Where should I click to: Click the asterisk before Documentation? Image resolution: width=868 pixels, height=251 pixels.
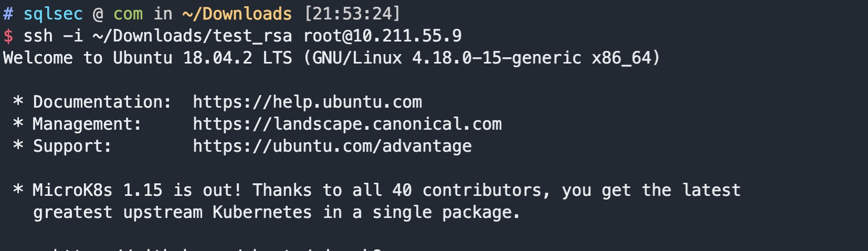(18, 101)
